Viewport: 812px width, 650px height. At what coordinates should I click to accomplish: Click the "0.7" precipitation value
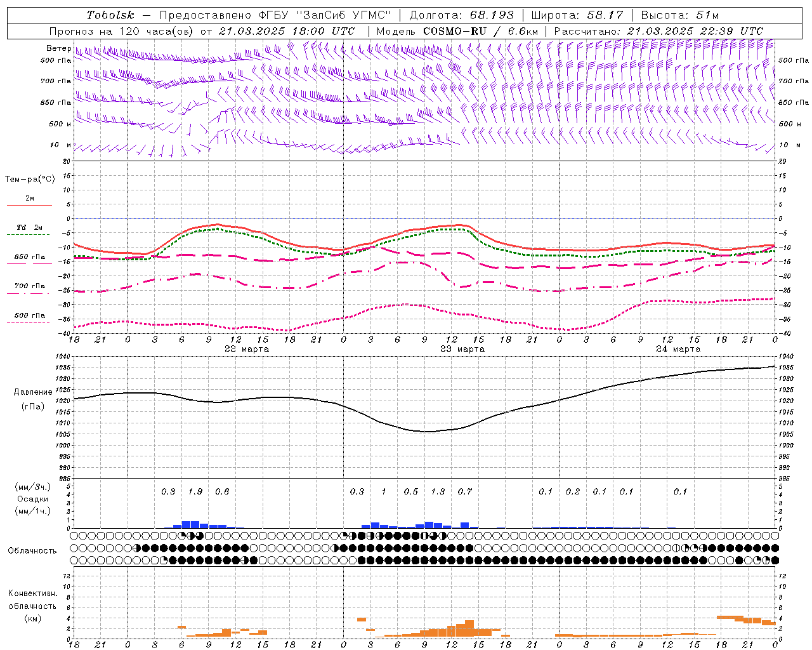click(465, 491)
